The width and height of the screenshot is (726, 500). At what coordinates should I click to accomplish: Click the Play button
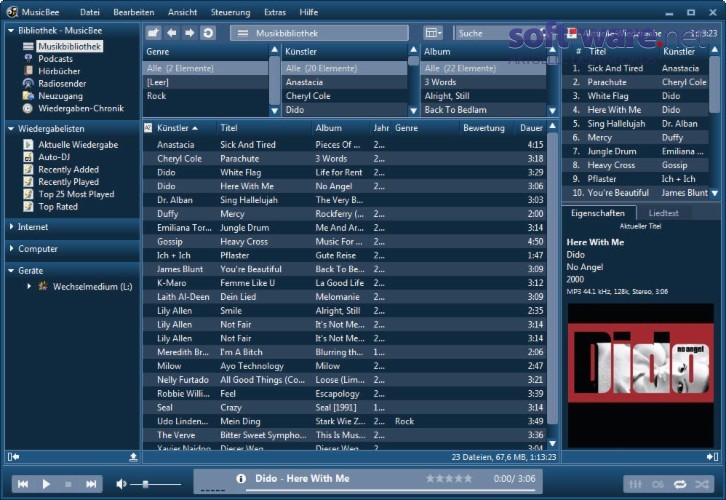[46, 484]
